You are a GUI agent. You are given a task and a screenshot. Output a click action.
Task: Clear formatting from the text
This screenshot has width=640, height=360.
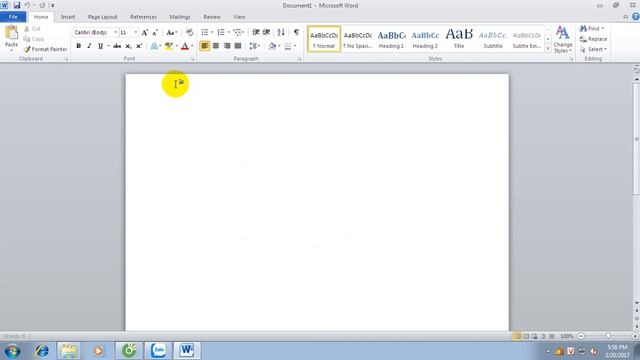[189, 32]
